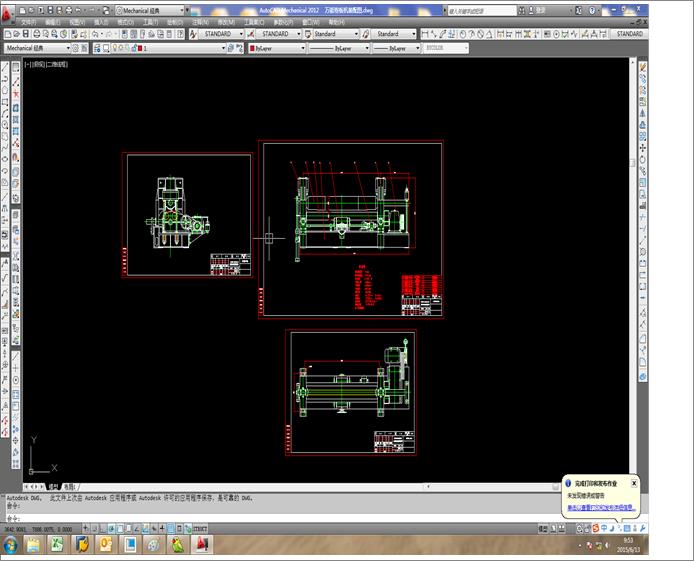
Task: Click Table Style icon beside Standard dropdown
Action: 308,34
